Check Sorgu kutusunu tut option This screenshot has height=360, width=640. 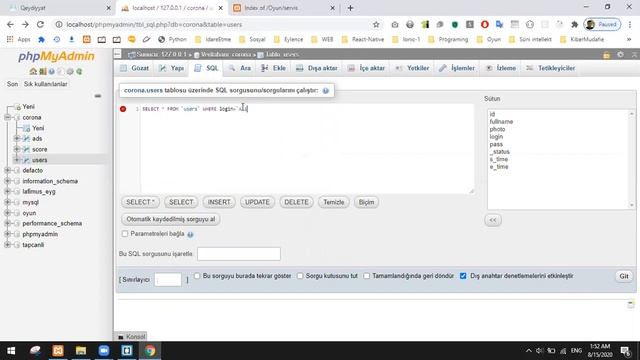(300, 276)
